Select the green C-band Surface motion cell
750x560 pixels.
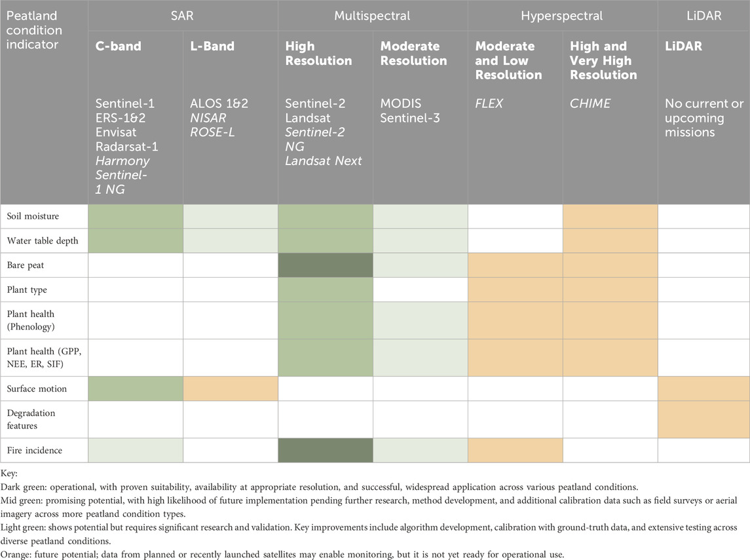click(x=136, y=388)
